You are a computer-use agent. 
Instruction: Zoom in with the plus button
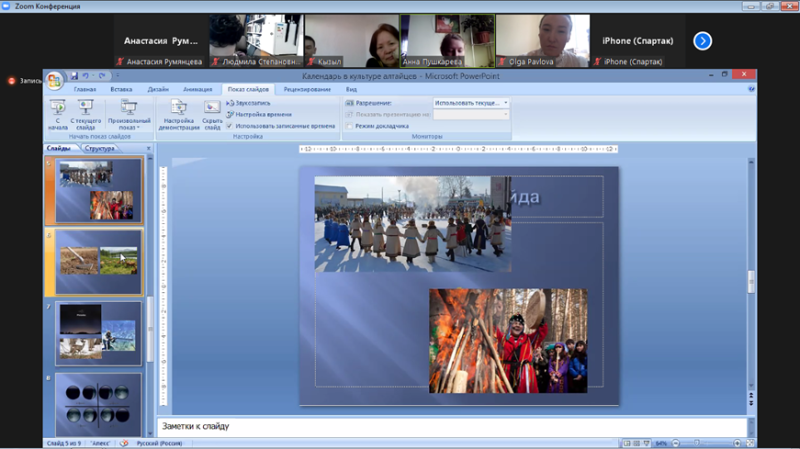(x=737, y=443)
